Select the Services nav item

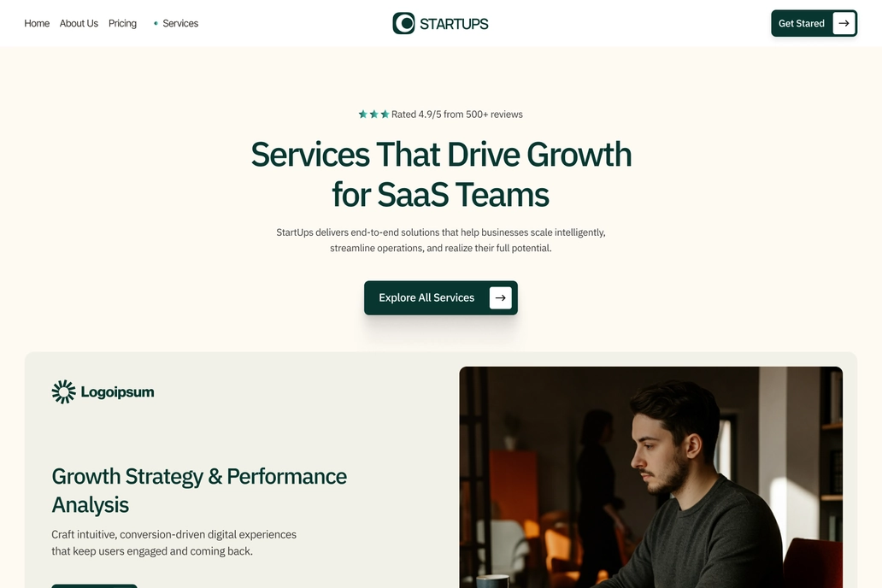point(180,23)
